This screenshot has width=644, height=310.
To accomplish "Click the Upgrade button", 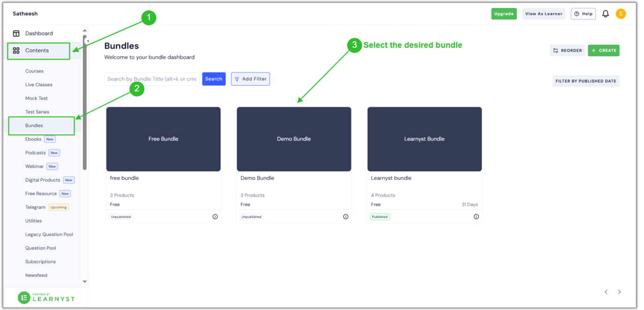I will (504, 14).
